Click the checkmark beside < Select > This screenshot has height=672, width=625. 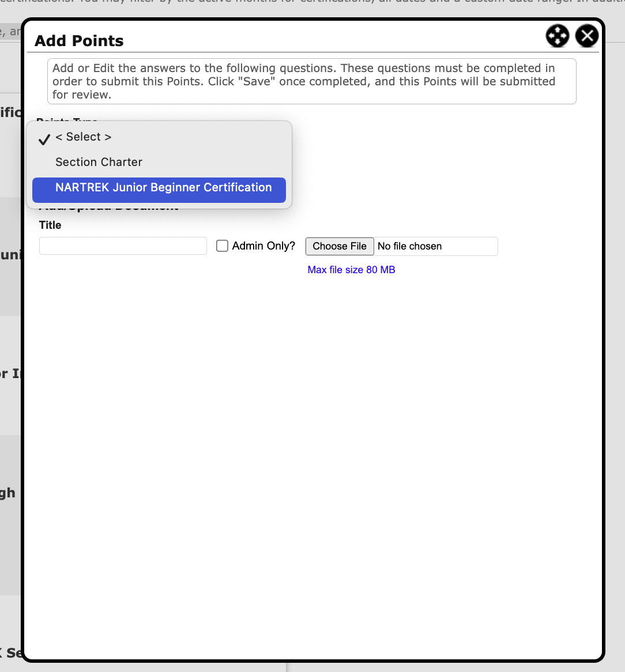coord(44,138)
